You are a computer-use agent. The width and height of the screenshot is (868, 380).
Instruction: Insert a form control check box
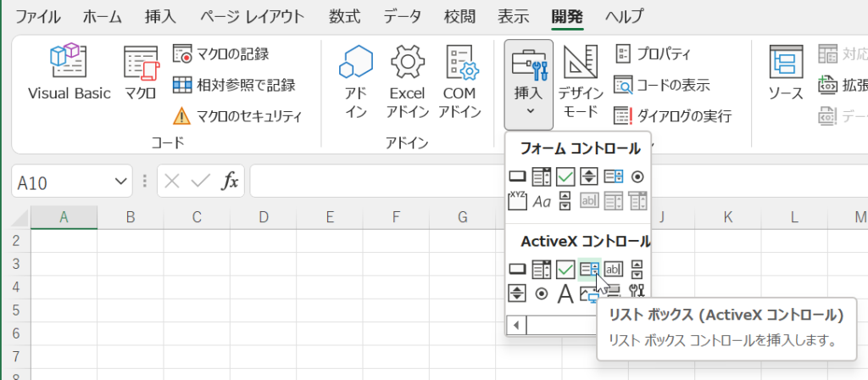pos(565,176)
